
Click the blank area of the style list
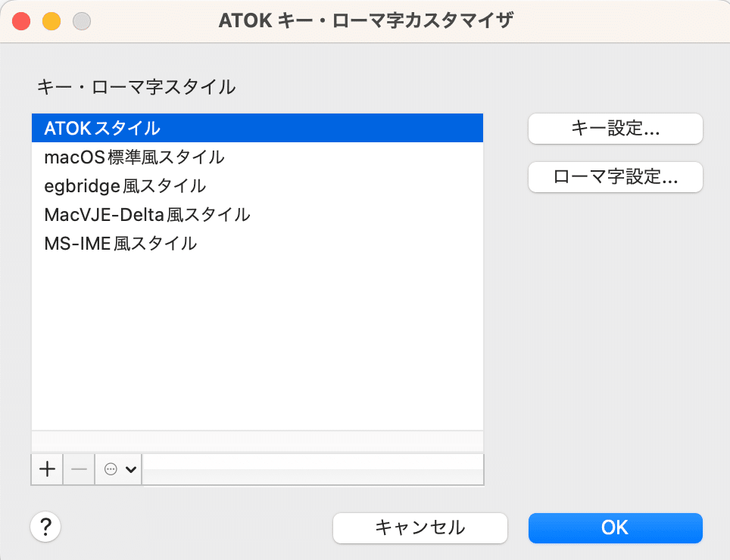(x=257, y=341)
